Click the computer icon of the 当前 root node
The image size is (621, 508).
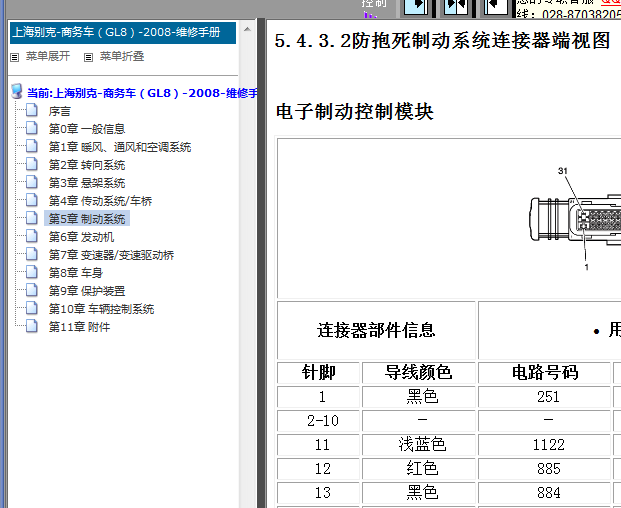tap(17, 91)
